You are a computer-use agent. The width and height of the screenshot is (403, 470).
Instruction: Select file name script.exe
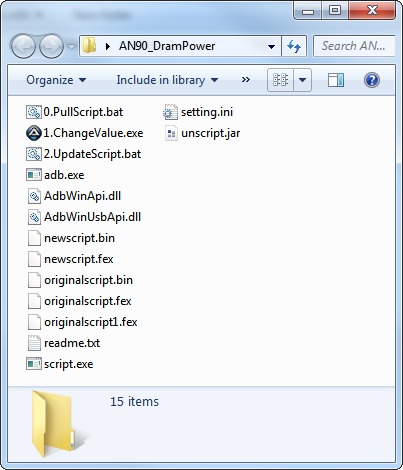[69, 364]
